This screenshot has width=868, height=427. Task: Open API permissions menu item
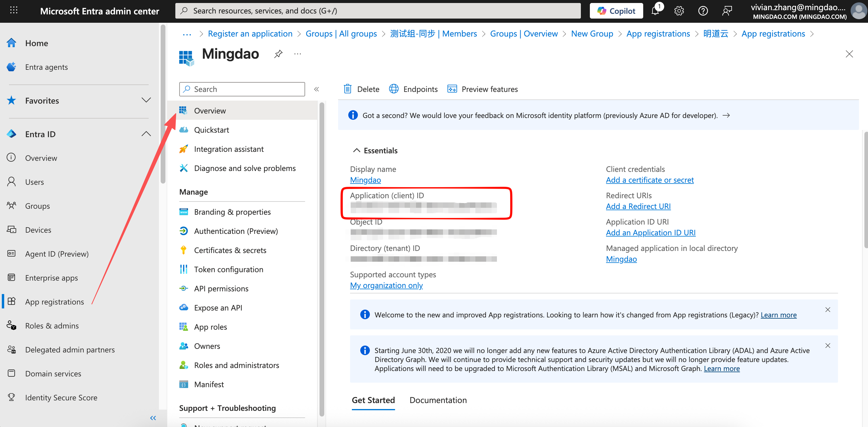[221, 289]
